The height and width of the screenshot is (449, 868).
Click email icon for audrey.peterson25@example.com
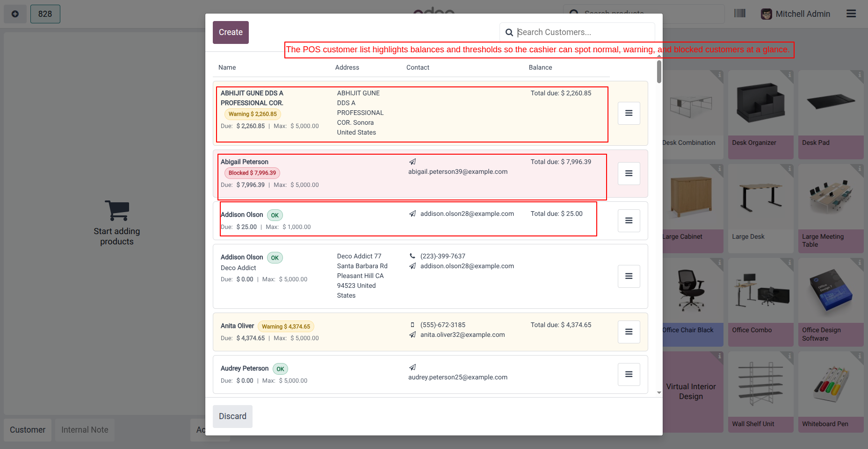click(x=412, y=367)
